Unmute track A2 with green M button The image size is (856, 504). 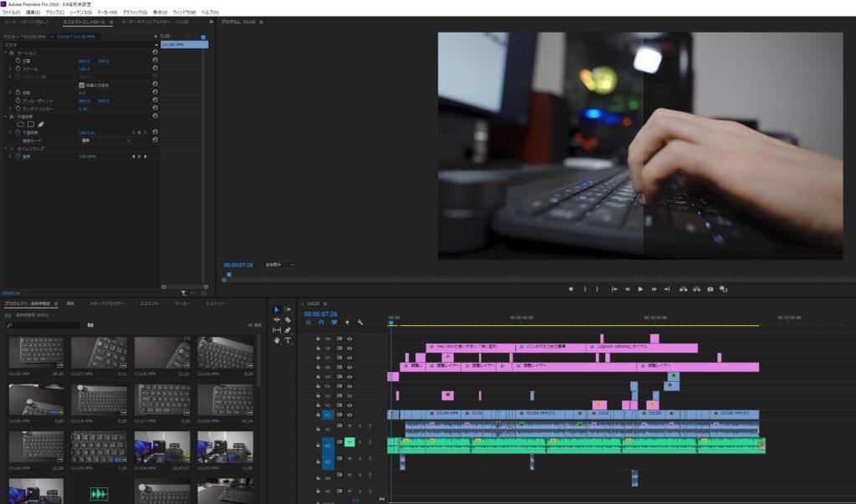click(x=350, y=442)
